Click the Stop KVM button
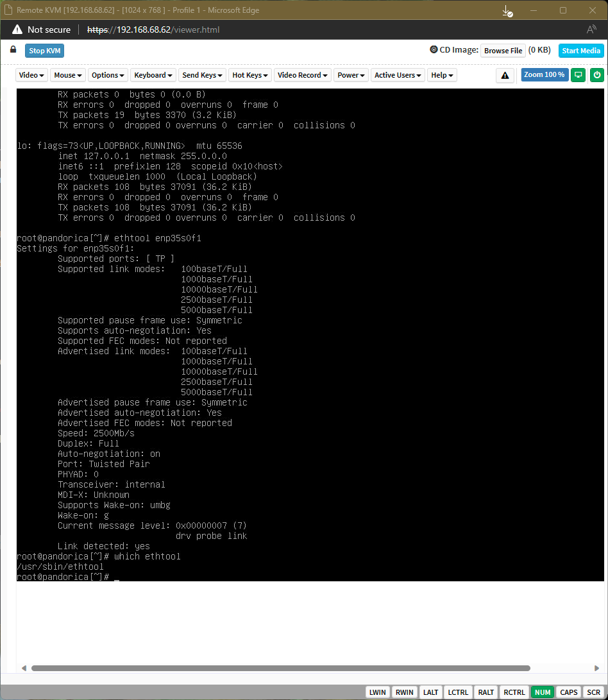608x700 pixels. pos(45,51)
